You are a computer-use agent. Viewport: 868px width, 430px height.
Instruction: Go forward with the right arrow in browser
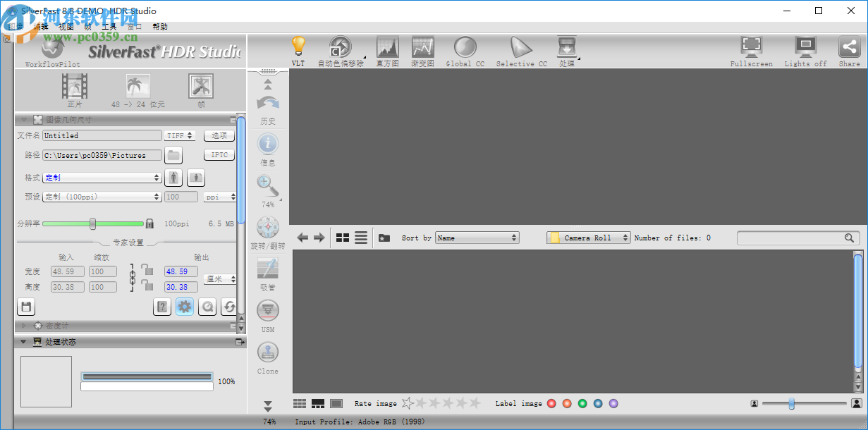click(x=319, y=238)
